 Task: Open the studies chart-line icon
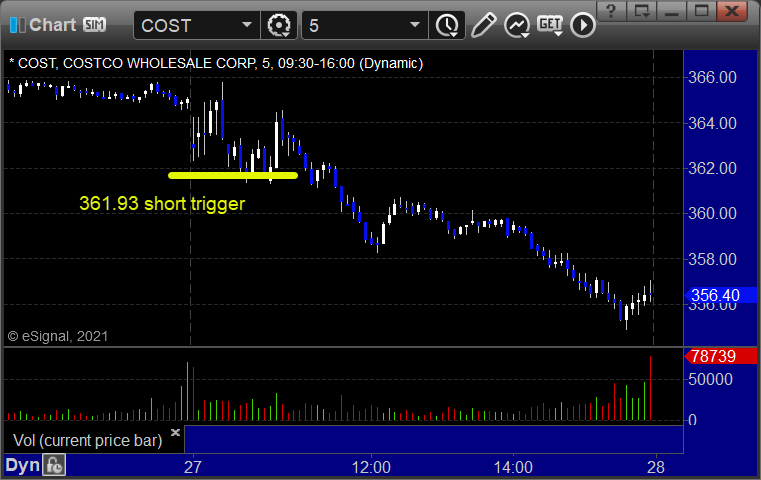516,25
